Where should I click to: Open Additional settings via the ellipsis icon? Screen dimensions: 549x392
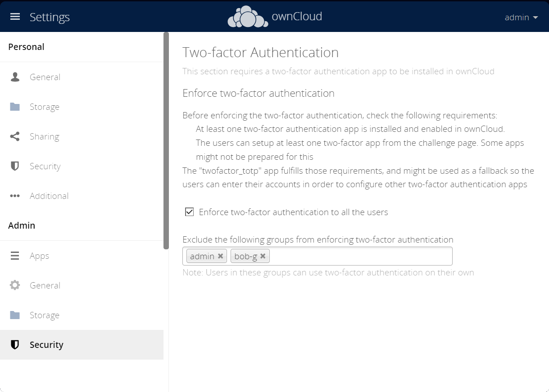coord(14,195)
